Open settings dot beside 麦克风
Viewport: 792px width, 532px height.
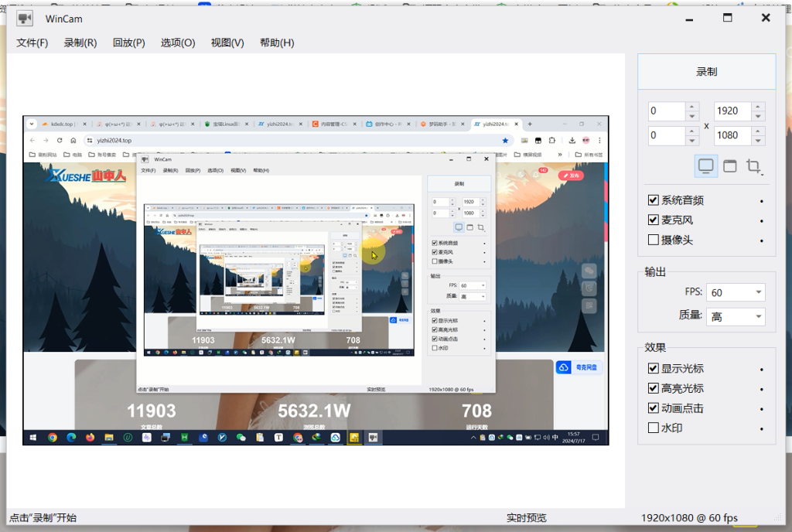tap(762, 221)
